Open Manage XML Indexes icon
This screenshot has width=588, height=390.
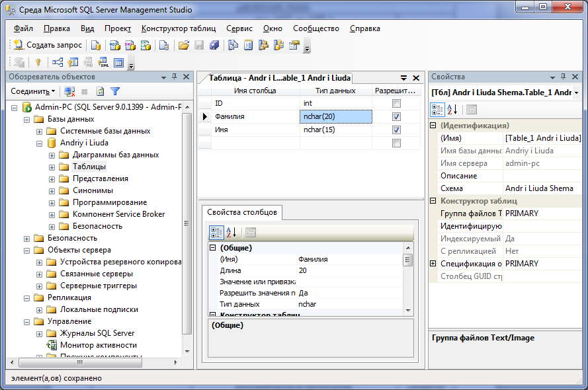tap(103, 62)
